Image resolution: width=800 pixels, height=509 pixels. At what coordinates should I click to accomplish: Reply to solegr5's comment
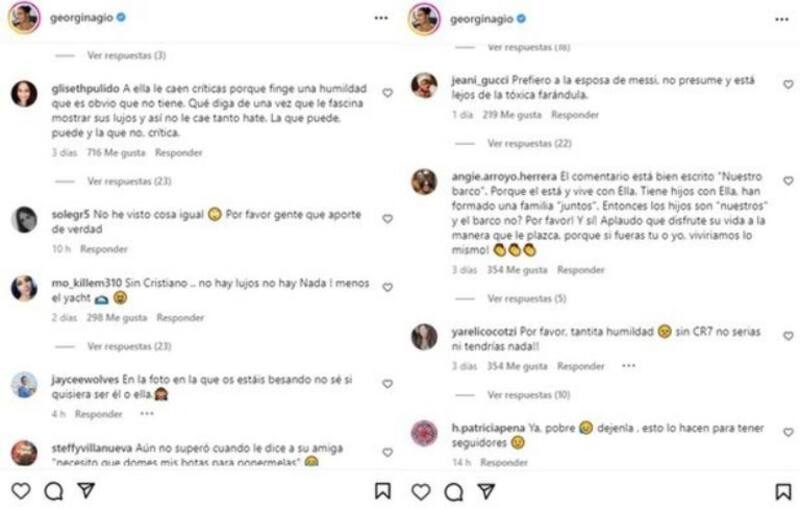click(x=104, y=249)
